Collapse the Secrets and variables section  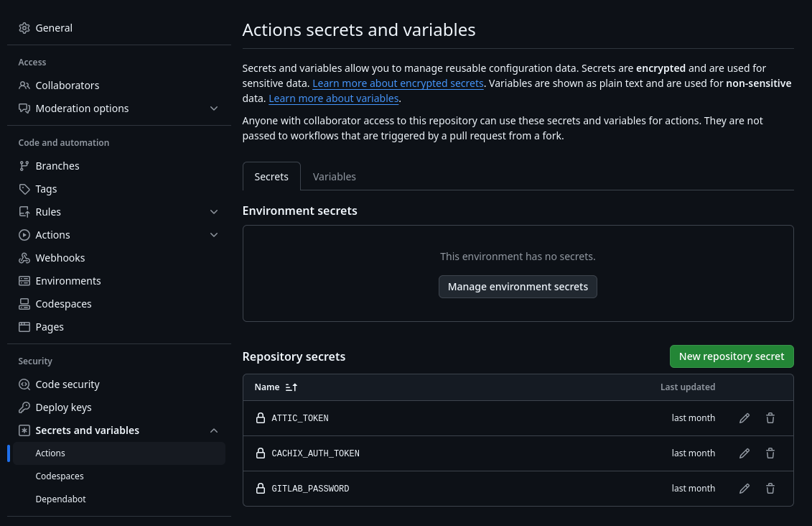coord(214,430)
